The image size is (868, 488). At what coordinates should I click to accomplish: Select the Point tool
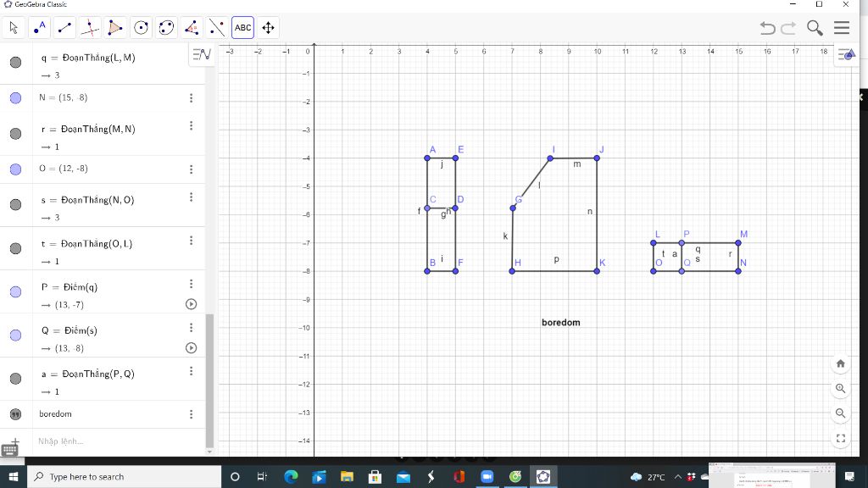tap(39, 28)
